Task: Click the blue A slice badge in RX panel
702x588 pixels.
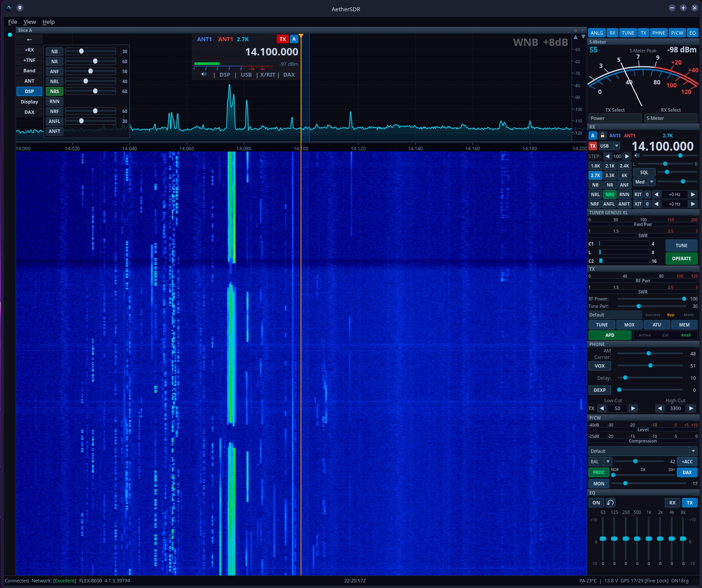Action: (593, 136)
